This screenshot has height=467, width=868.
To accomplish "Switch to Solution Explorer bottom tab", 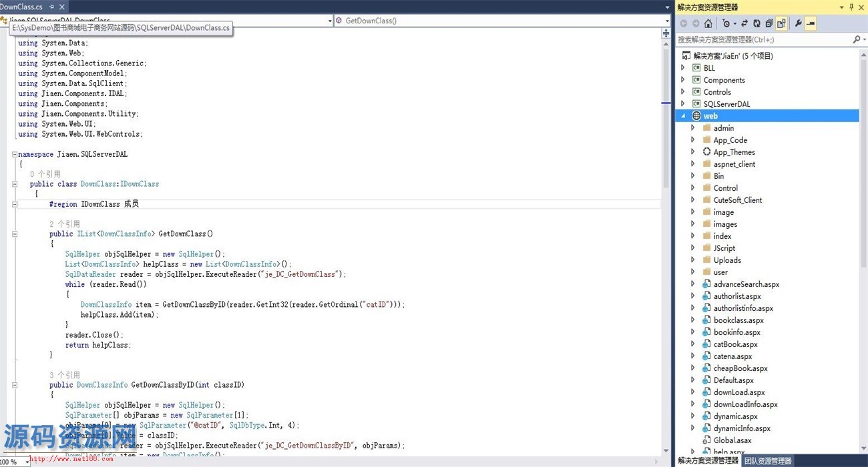I will tap(708, 461).
